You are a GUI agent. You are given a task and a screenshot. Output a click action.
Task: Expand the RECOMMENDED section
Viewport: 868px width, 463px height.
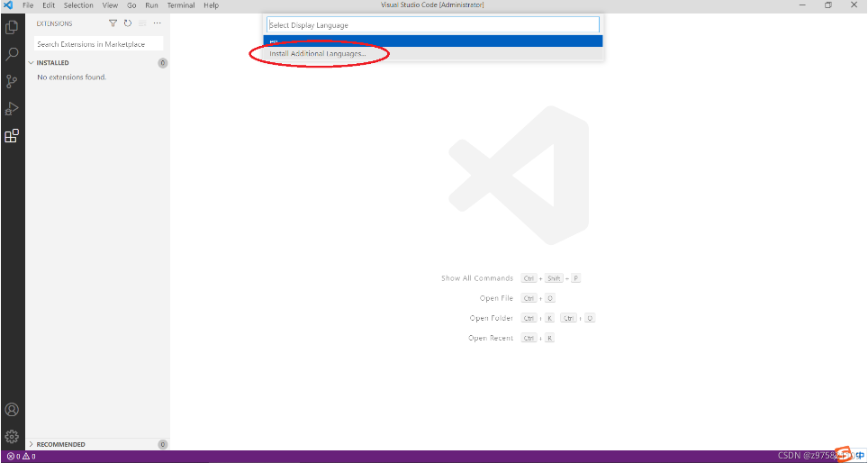point(31,444)
